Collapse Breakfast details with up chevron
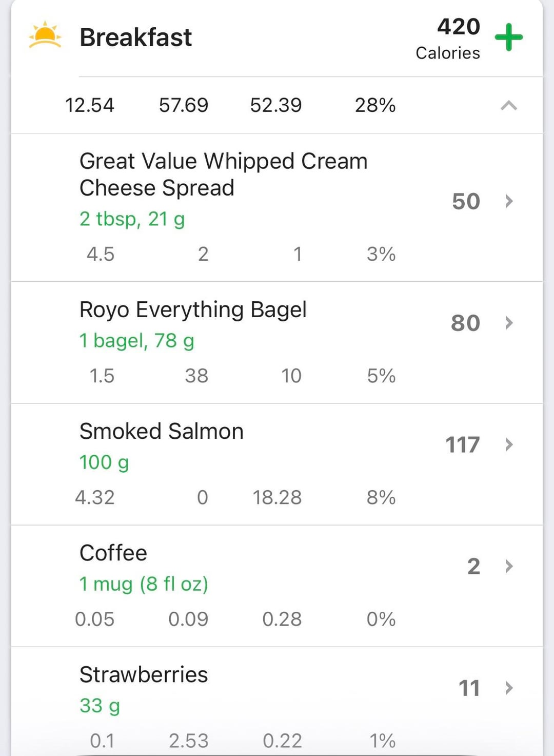Screen dimensions: 554x756 [508, 106]
